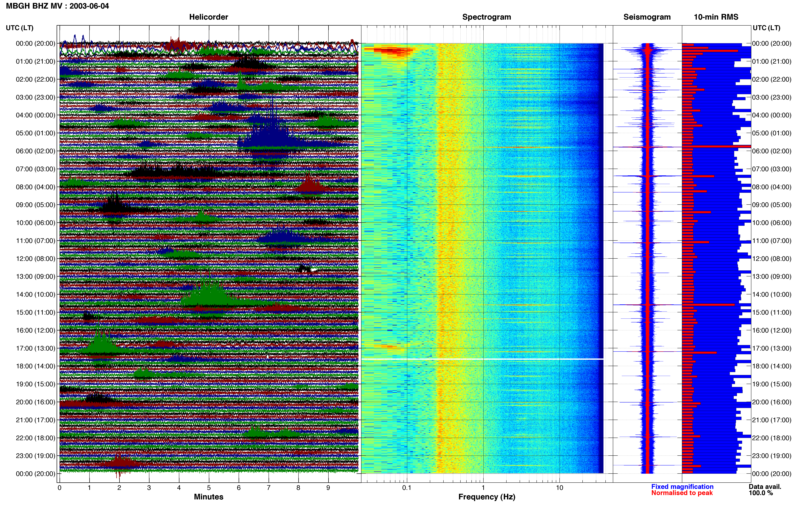Click the title 'MBGH BHZ MV : 2003-06-04'

pyautogui.click(x=57, y=6)
